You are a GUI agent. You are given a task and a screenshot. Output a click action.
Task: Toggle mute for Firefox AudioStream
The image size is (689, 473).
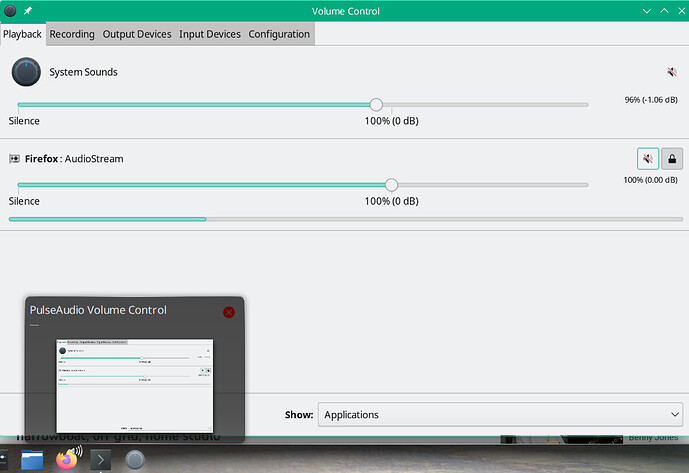[648, 159]
